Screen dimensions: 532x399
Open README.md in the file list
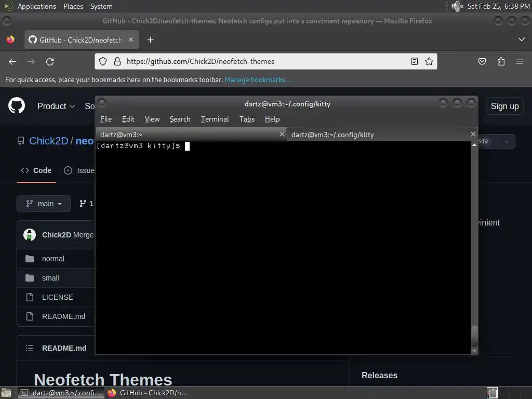(x=63, y=316)
